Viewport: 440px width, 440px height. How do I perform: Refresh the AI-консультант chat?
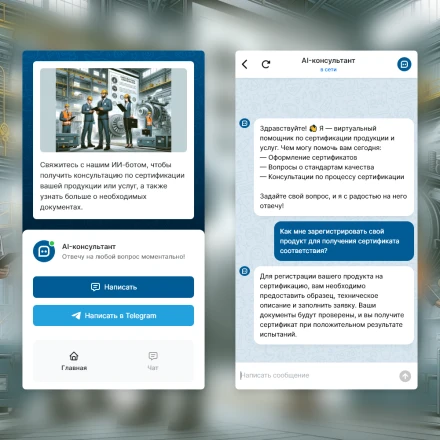(x=266, y=64)
